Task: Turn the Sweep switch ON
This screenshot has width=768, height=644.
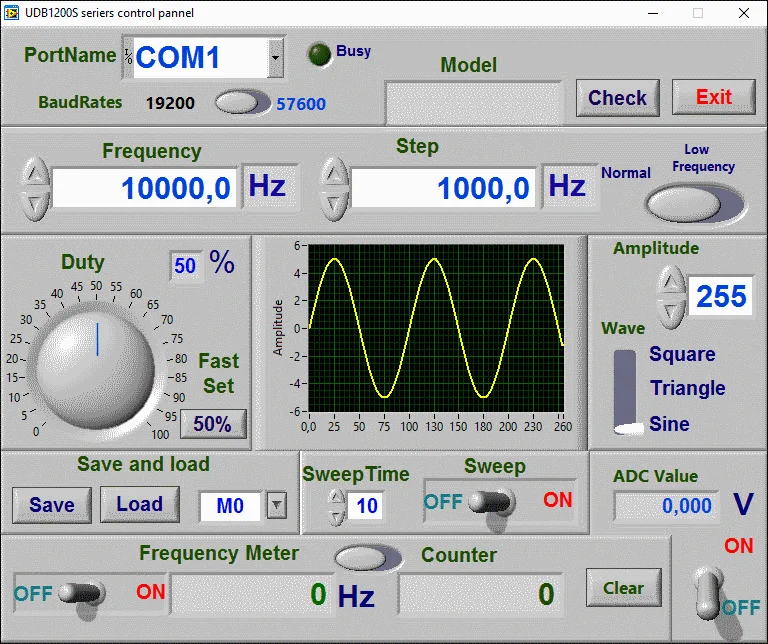Action: coord(491,501)
